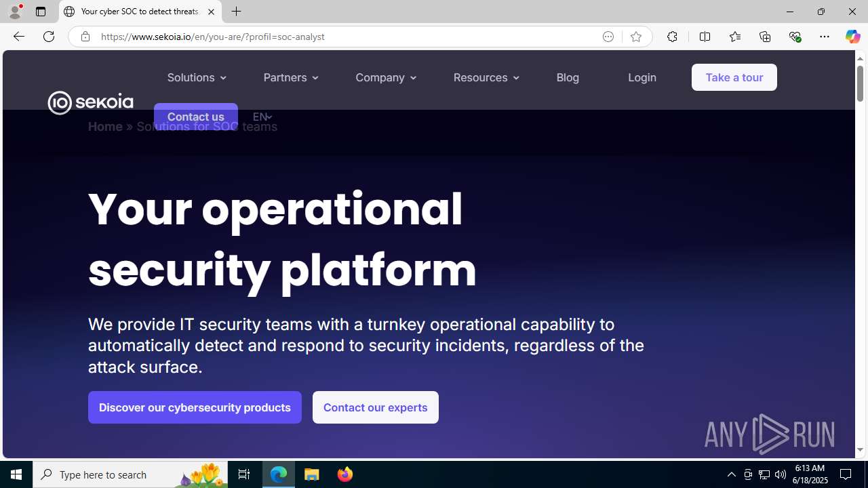The height and width of the screenshot is (488, 868).
Task: Click Discover our cybersecurity products
Action: [195, 407]
